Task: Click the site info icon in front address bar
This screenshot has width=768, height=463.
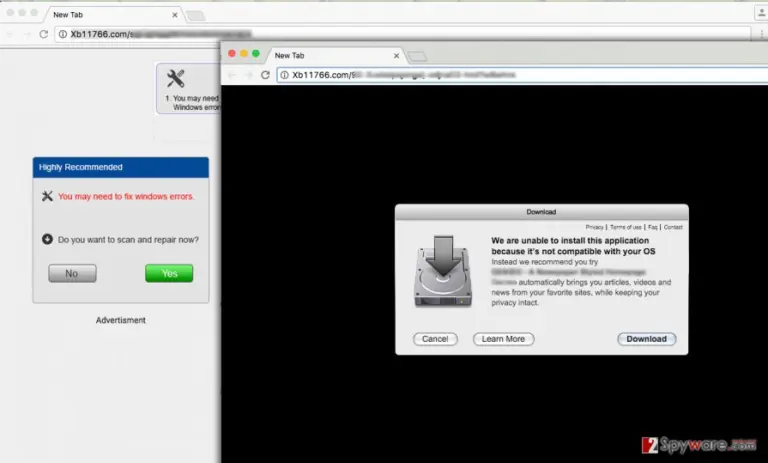Action: 285,75
